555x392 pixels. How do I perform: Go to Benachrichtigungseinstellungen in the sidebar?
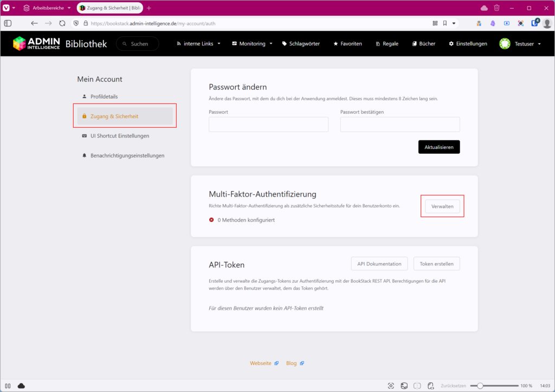[x=127, y=155]
